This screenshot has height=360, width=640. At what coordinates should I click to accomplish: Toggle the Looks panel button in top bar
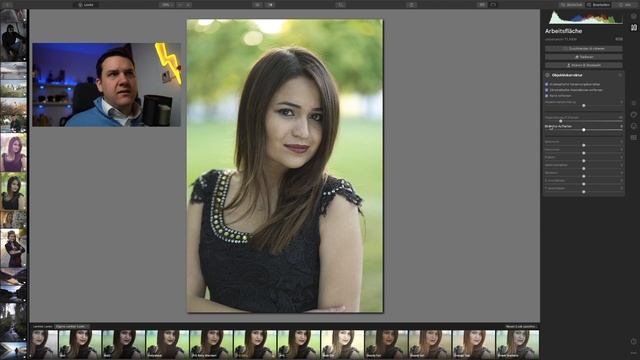pyautogui.click(x=86, y=4)
